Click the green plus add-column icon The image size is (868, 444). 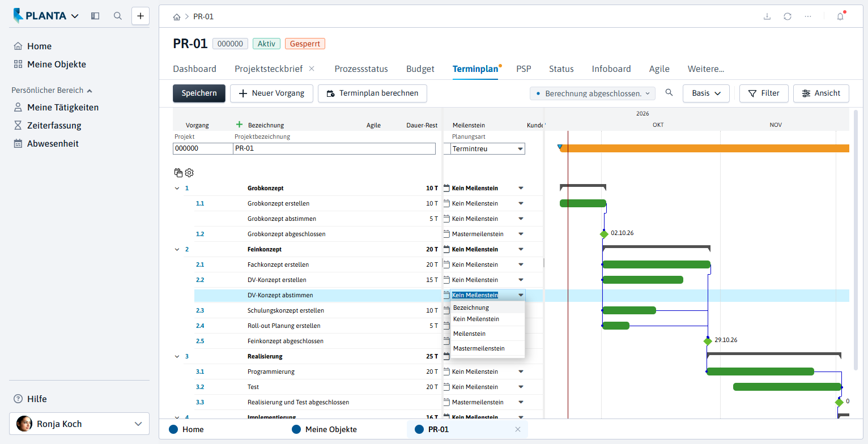(239, 125)
